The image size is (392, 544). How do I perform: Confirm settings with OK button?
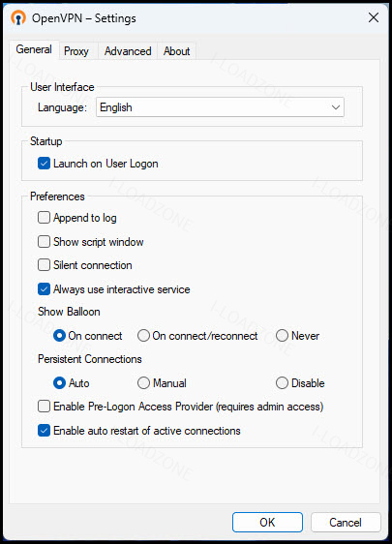[x=267, y=522]
